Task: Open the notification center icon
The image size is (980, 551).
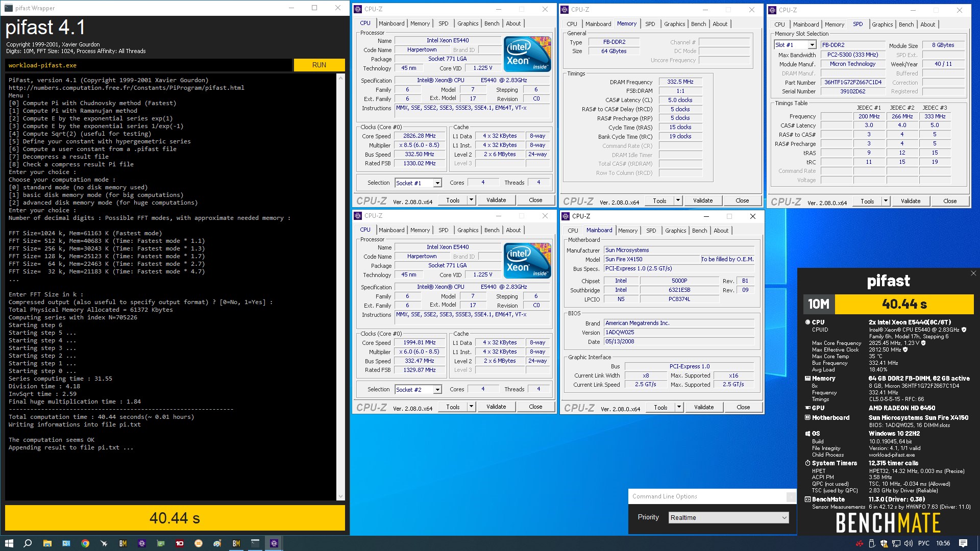Action: (x=963, y=543)
